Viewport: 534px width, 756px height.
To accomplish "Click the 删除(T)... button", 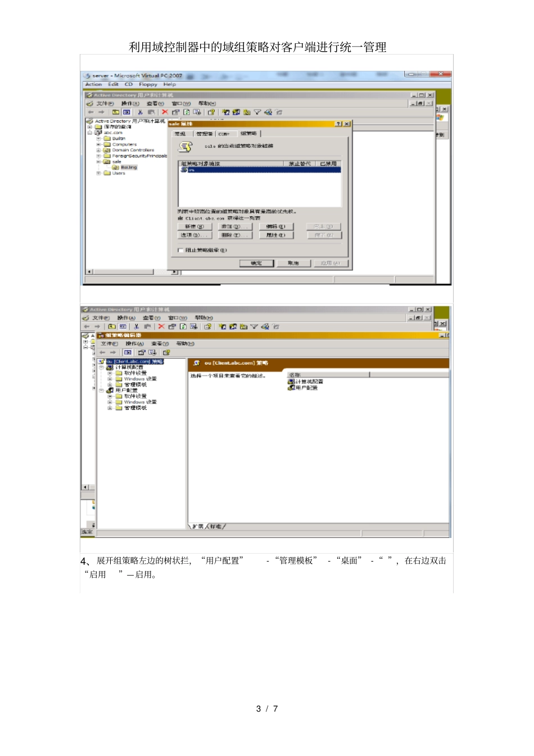I will pos(234,236).
